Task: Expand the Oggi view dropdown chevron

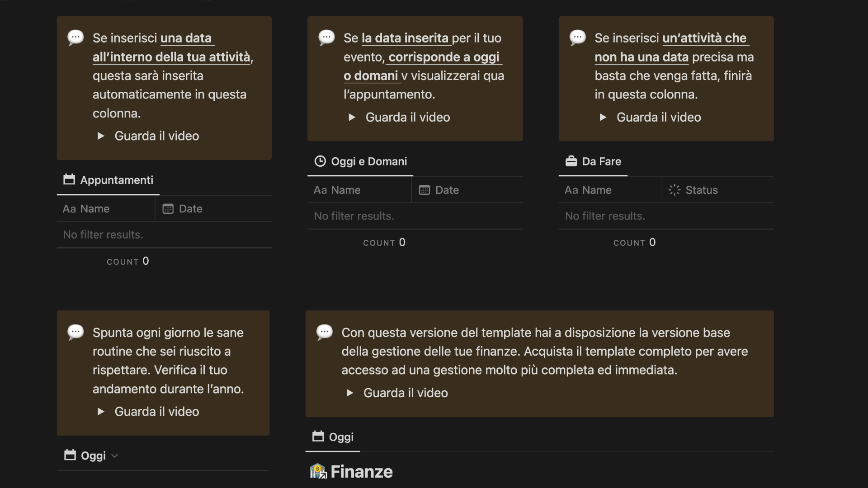Action: point(114,456)
